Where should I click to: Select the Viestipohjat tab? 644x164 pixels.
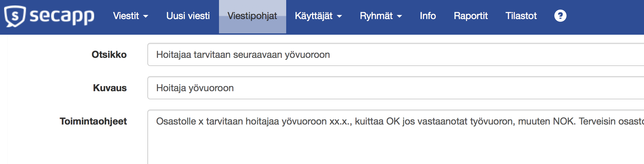pos(252,16)
